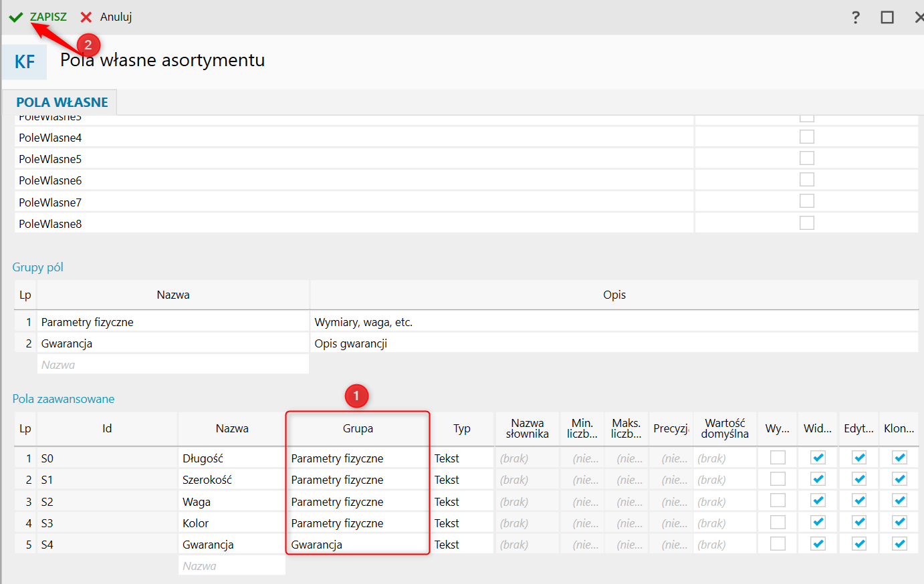The width and height of the screenshot is (924, 584).
Task: Open Grupa dropdown for the Długość row
Action: [357, 458]
